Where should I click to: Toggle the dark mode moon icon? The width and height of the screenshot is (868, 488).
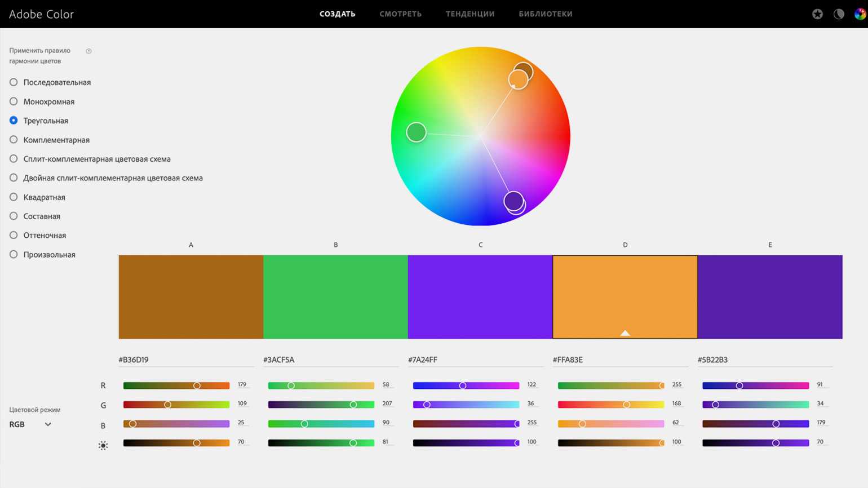(x=839, y=14)
